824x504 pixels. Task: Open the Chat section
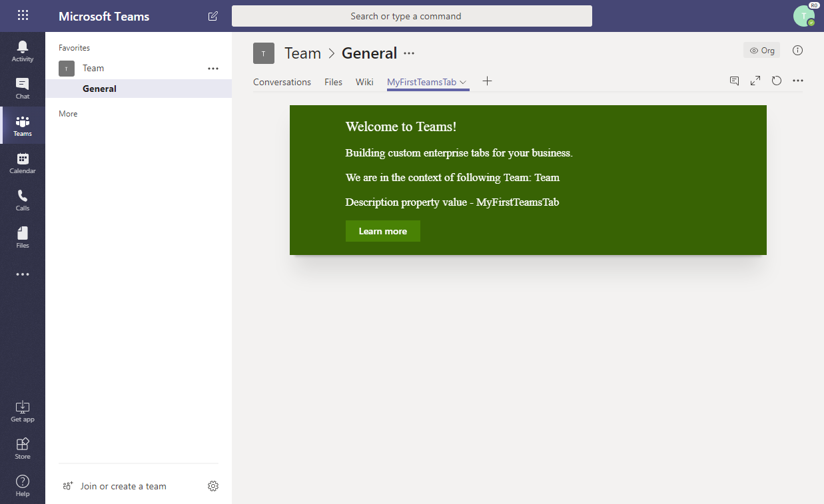(x=23, y=88)
